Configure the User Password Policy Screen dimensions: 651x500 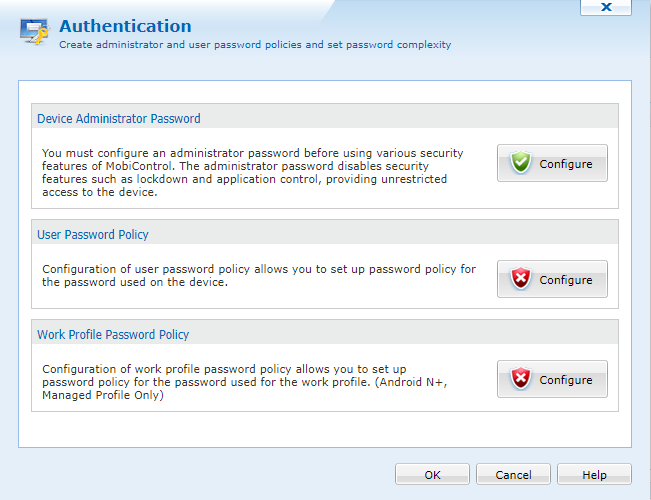tap(552, 280)
